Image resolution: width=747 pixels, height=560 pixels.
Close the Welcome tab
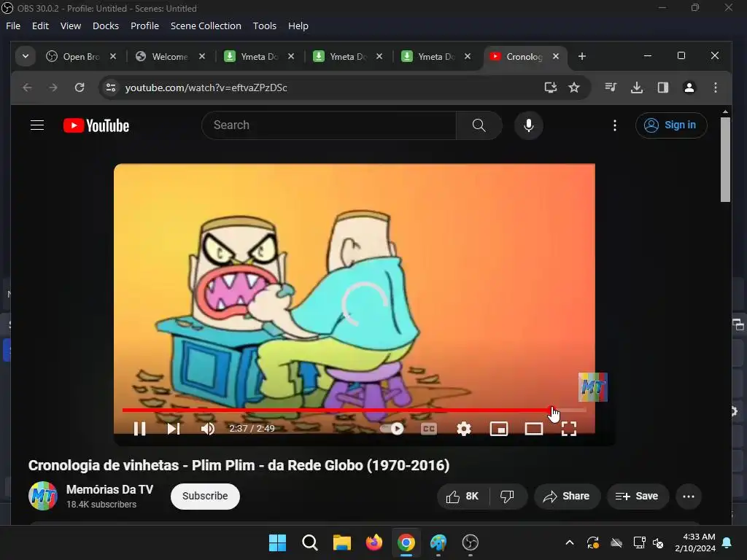[x=202, y=56]
